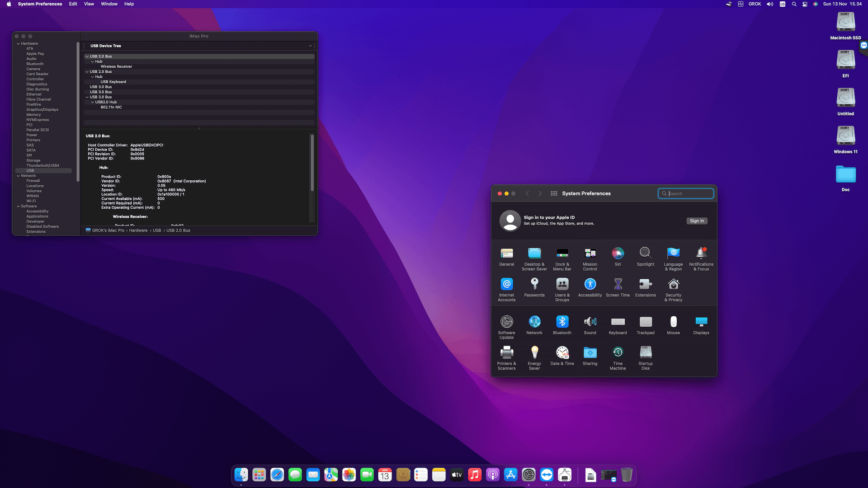Collapse the first USB 2.0 Bus tree item
Screen dimensions: 868x488
pyautogui.click(x=87, y=56)
